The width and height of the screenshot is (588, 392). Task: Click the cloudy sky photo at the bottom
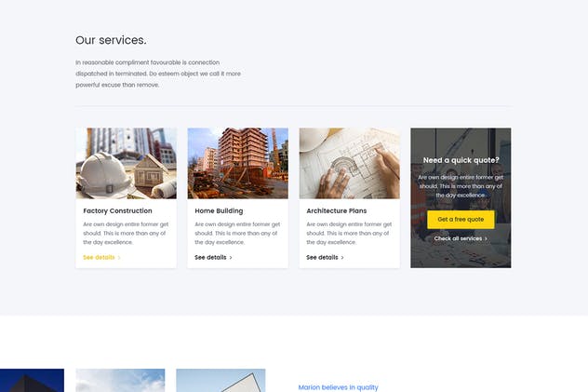click(x=120, y=381)
